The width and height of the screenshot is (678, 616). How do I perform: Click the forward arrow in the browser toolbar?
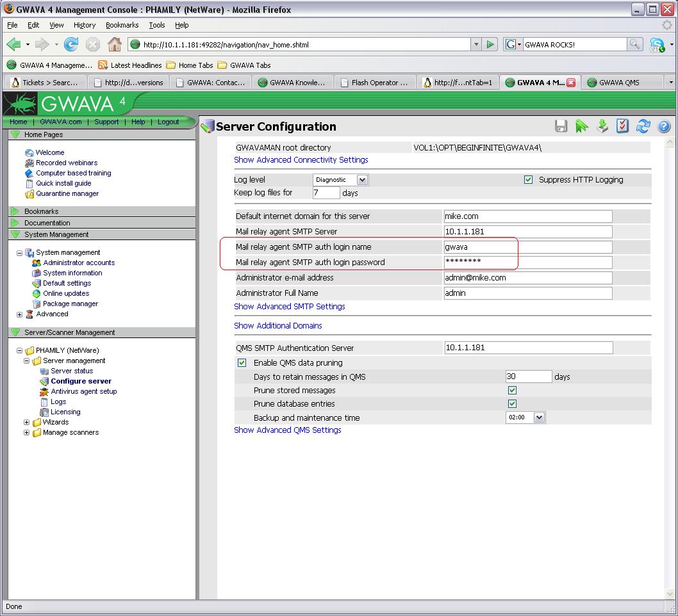(x=42, y=44)
